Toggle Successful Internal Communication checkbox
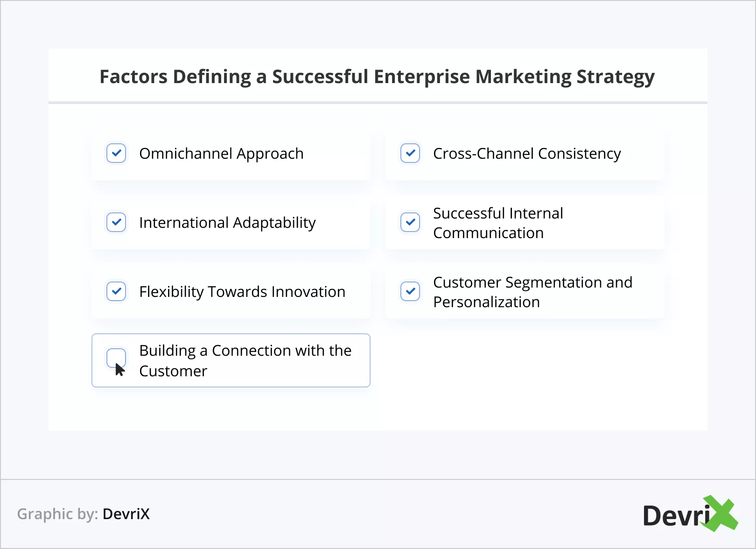The height and width of the screenshot is (549, 756). pos(410,222)
